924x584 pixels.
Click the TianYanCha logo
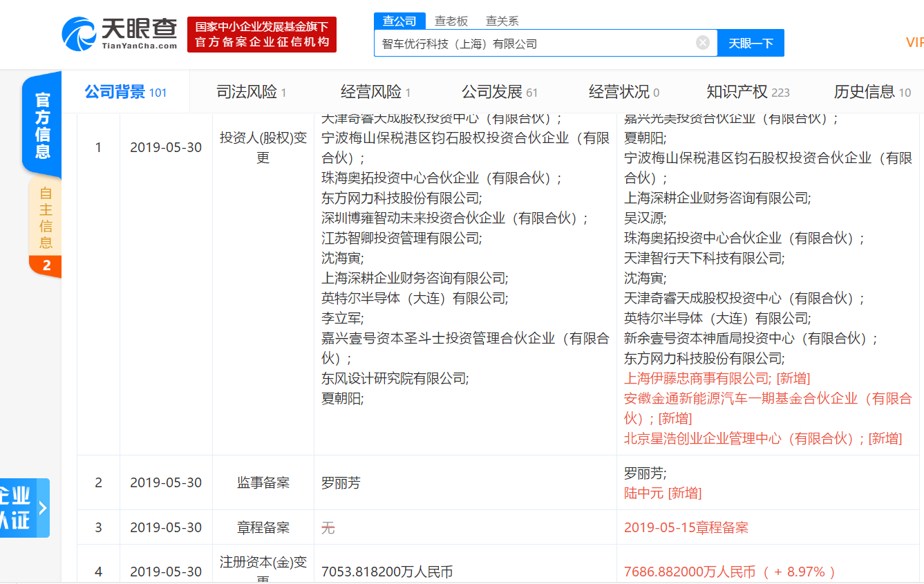(120, 33)
